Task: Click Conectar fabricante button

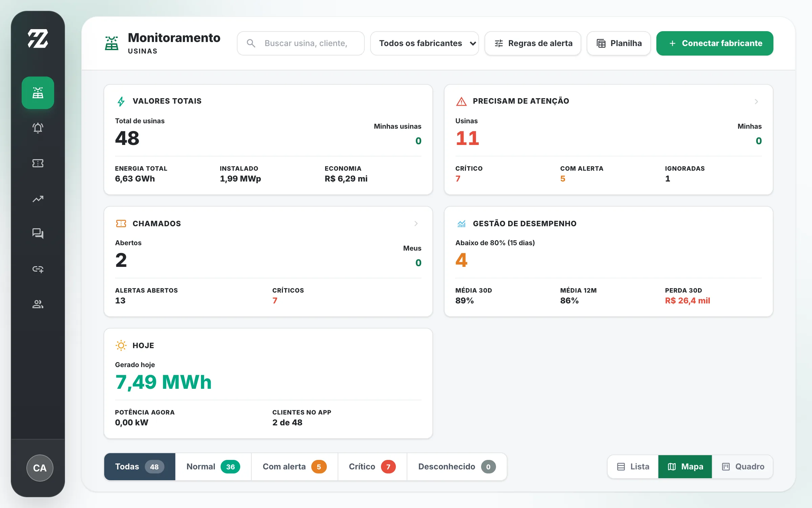Action: pos(715,43)
